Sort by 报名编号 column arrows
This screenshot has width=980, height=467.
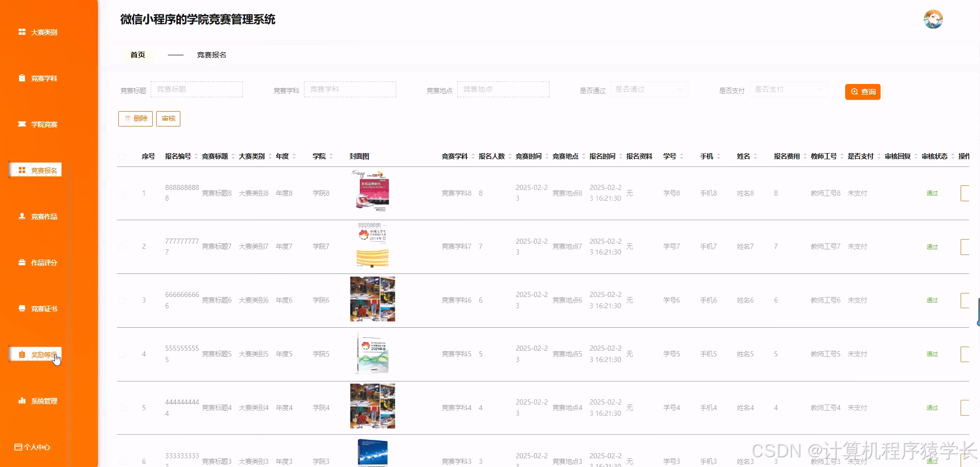[x=196, y=156]
